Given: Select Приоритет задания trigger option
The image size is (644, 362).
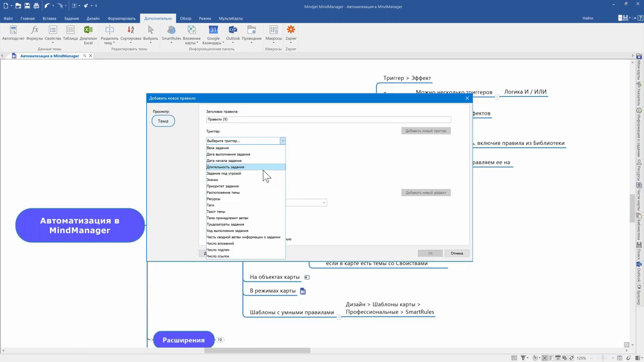Looking at the screenshot, I should [246, 186].
